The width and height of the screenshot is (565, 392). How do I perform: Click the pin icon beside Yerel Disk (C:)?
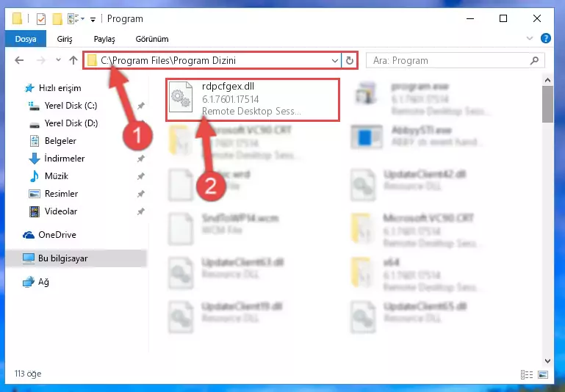point(141,106)
